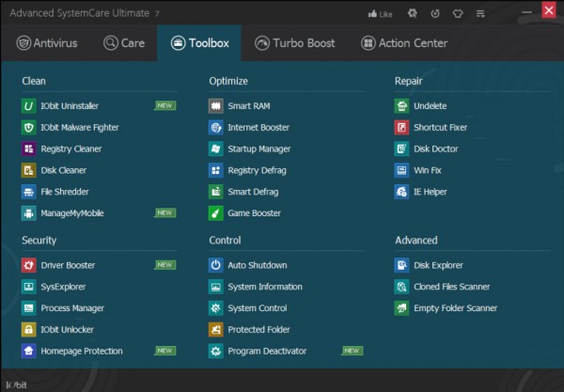Click the Process Manager icon
The height and width of the screenshot is (392, 564).
(29, 308)
